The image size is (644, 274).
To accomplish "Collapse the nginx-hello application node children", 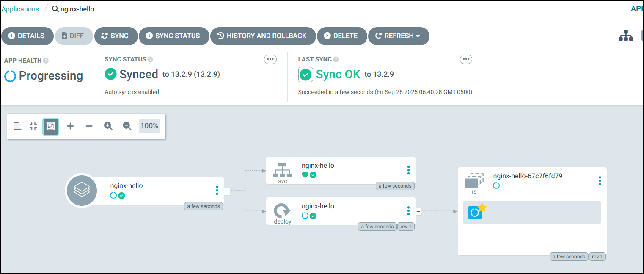I will [227, 191].
